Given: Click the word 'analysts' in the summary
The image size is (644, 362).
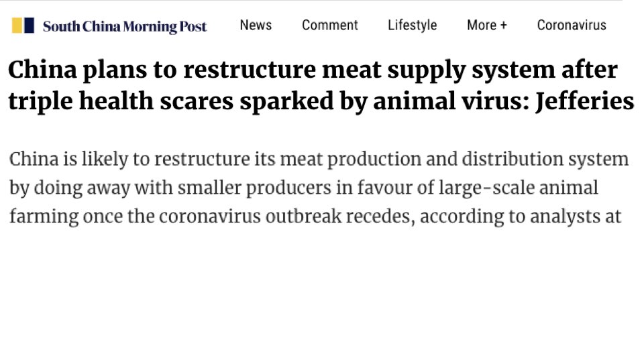Looking at the screenshot, I should pyautogui.click(x=565, y=217).
